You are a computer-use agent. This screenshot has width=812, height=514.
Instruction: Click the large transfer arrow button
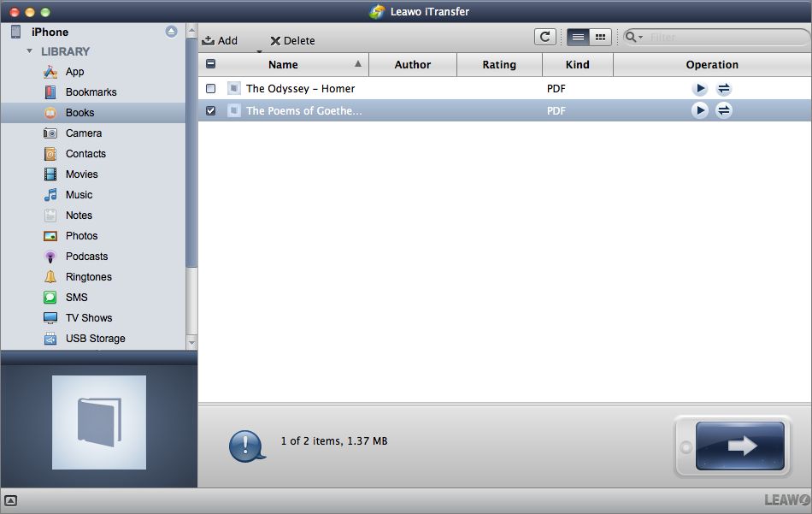(x=739, y=446)
